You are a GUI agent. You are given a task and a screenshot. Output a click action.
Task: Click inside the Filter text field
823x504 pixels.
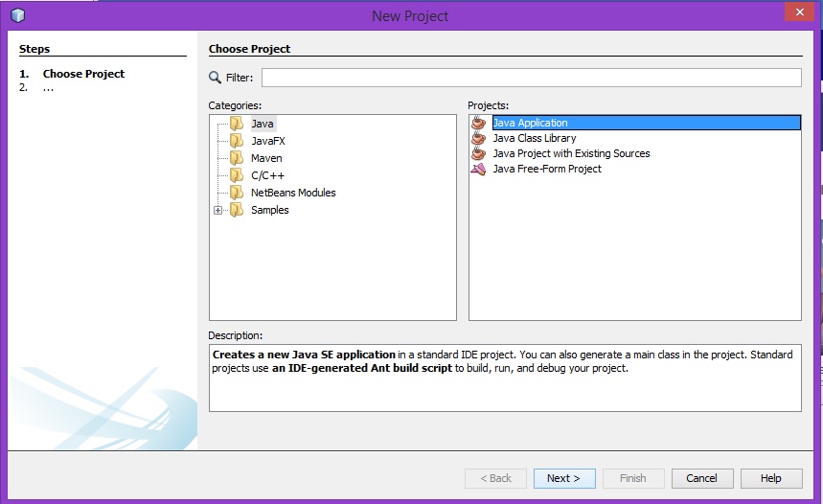tap(531, 78)
